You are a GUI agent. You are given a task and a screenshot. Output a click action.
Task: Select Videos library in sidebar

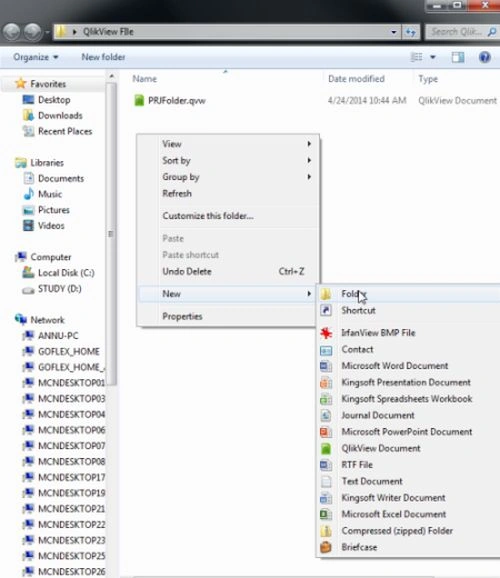[51, 226]
